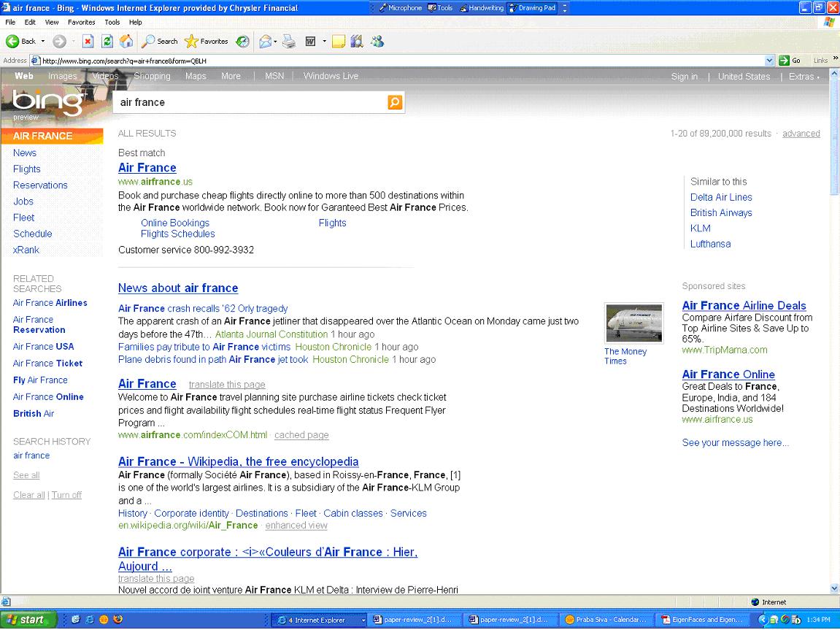
Task: Open the History toolbar icon
Action: tap(242, 42)
